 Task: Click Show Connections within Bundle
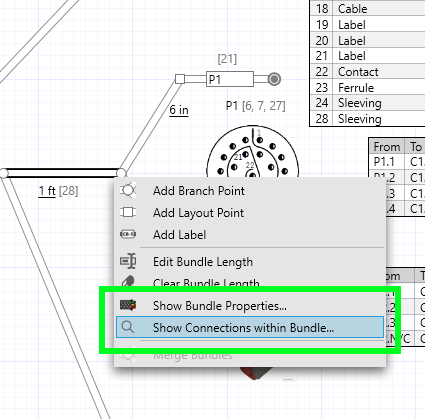(x=250, y=328)
